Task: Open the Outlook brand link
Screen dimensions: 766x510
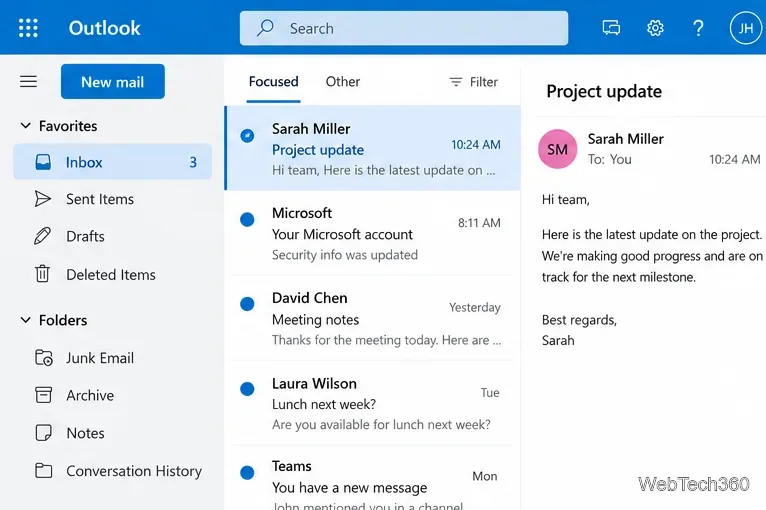Action: coord(105,28)
